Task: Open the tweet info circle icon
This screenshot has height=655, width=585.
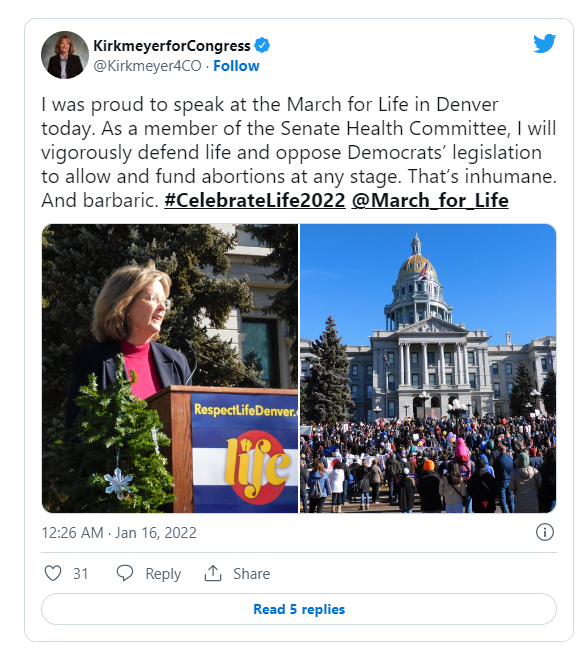Action: coord(545,532)
